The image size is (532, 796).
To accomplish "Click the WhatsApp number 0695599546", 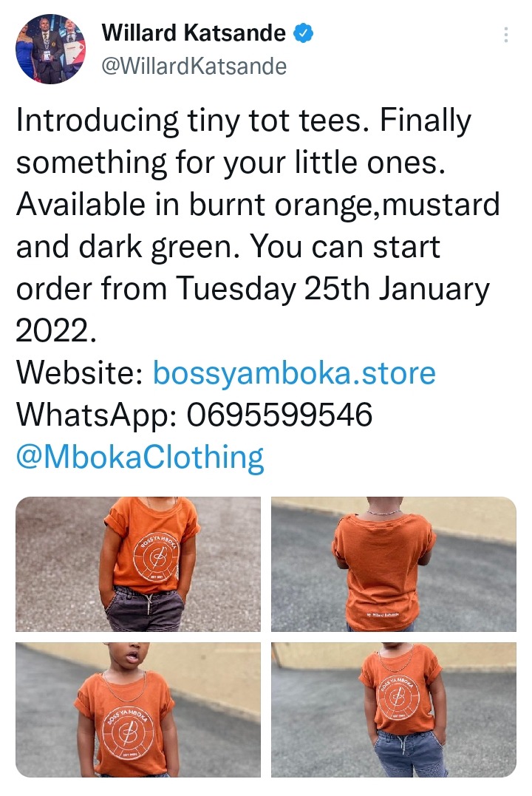I will pos(280,415).
